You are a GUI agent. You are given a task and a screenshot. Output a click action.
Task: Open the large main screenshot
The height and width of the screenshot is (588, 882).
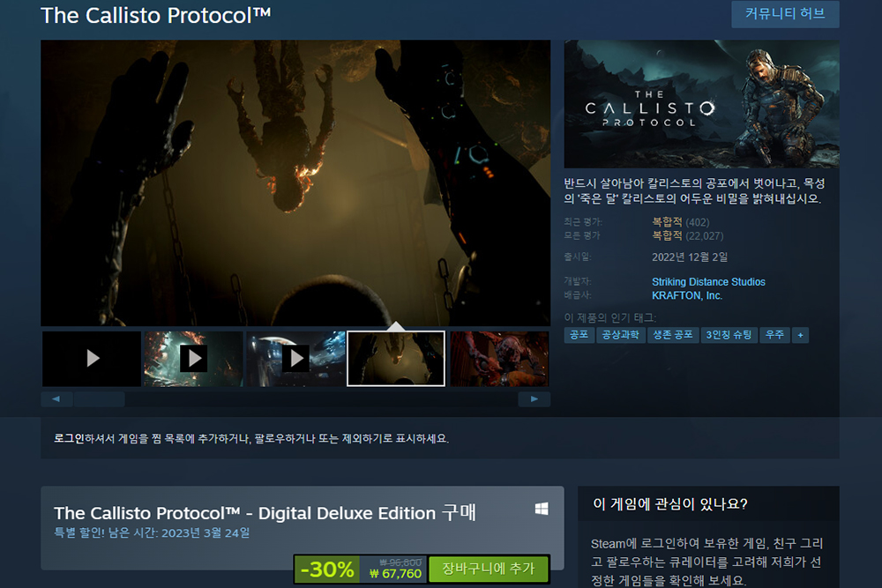(x=295, y=182)
